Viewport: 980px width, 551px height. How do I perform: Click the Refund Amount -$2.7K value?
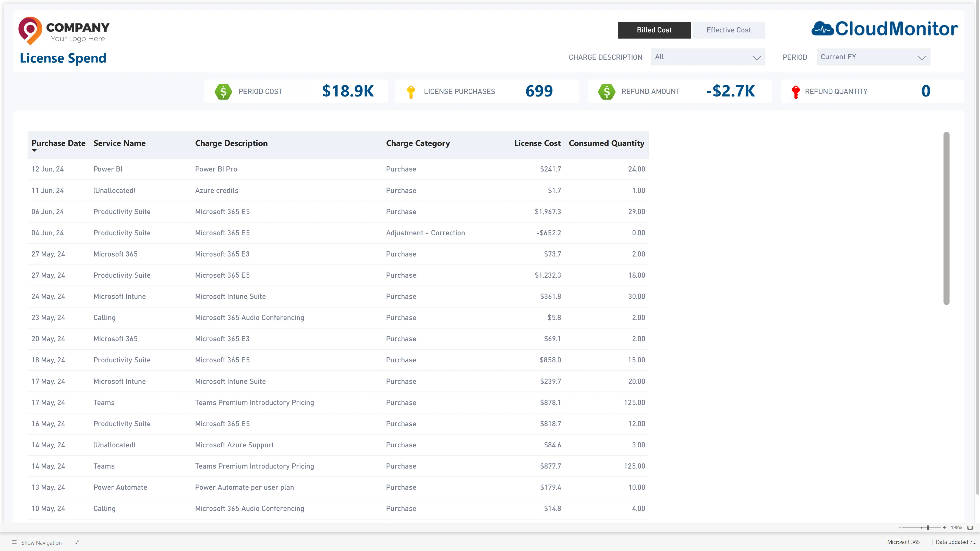point(730,91)
